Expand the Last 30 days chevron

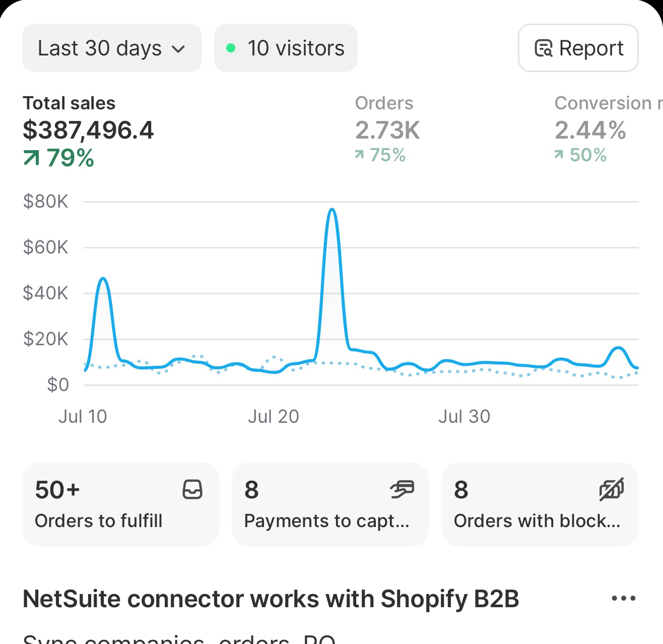tap(179, 49)
